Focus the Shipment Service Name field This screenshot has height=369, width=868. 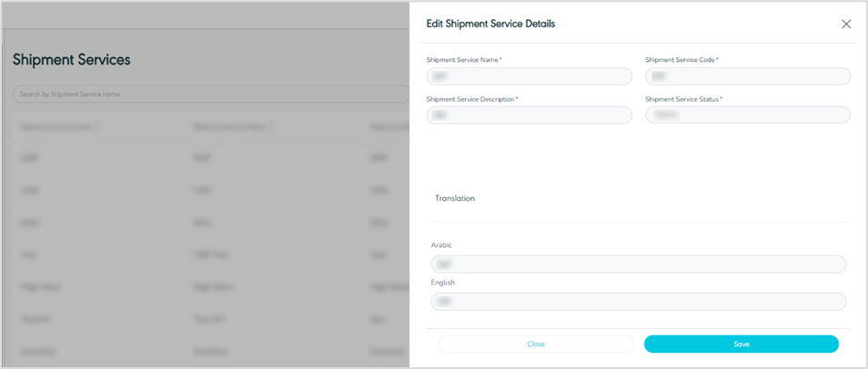[x=529, y=76]
